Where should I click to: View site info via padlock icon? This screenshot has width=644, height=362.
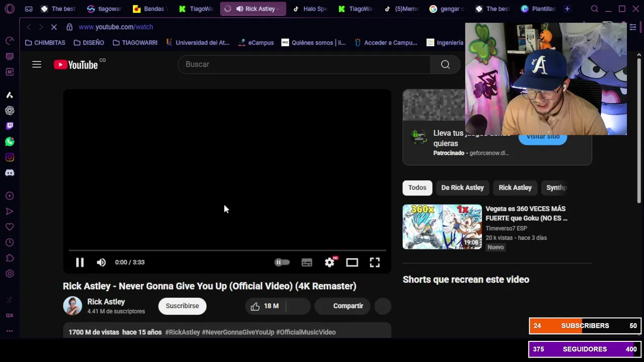(x=69, y=27)
